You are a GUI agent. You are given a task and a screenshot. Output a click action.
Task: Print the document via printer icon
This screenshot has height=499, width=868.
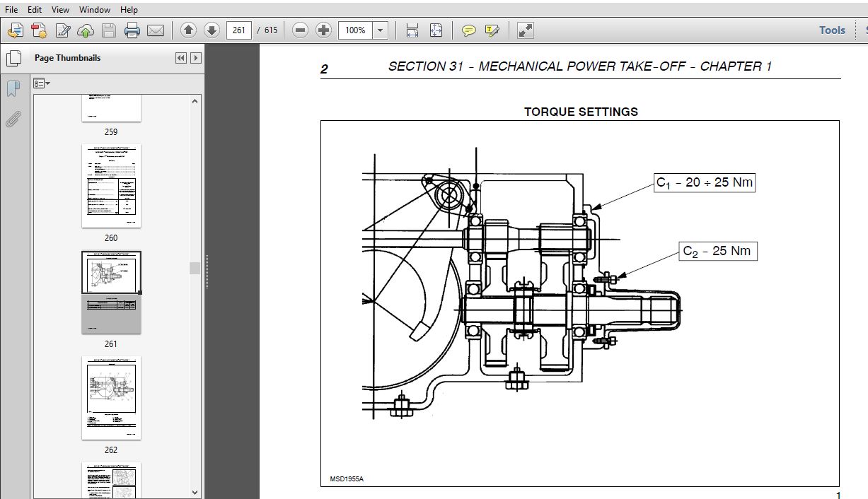pyautogui.click(x=132, y=30)
